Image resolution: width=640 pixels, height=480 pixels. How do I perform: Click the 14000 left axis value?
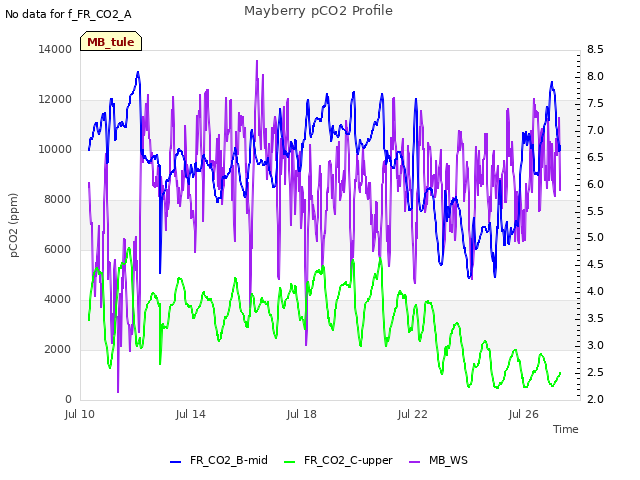(x=55, y=49)
